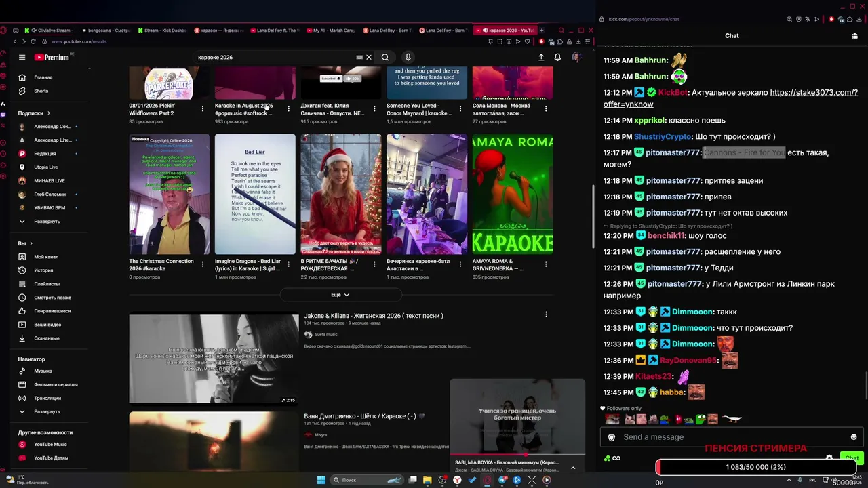Open Плейлисты in the sidebar

47,284
